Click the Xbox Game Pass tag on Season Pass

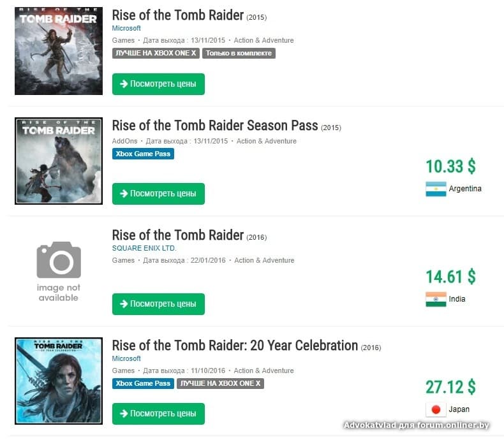click(x=143, y=154)
